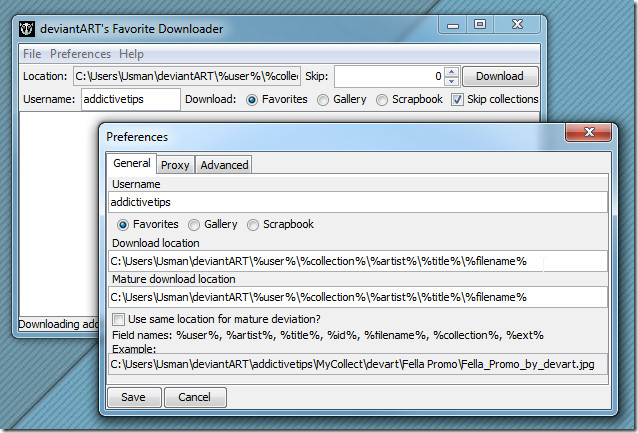Click the 'Download location' label
Viewport: 638px width, 433px height.
tap(156, 243)
